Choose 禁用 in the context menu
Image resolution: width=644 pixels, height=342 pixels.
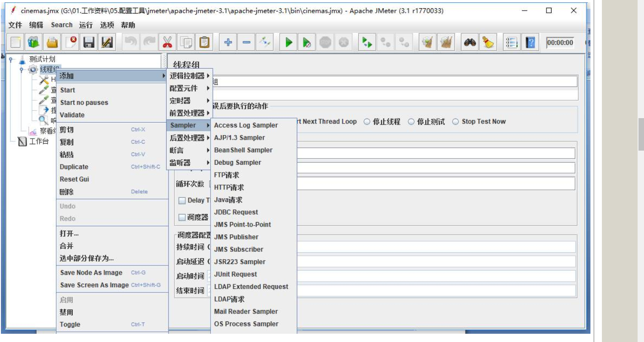coord(112,312)
